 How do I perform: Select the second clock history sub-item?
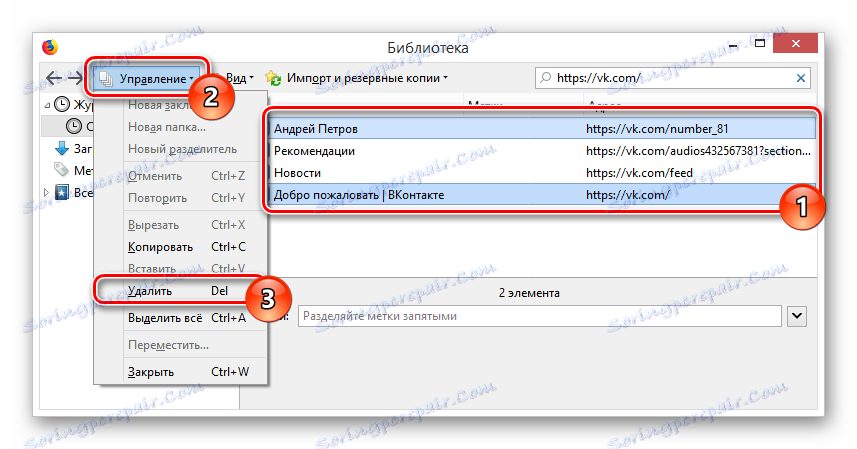(68, 127)
